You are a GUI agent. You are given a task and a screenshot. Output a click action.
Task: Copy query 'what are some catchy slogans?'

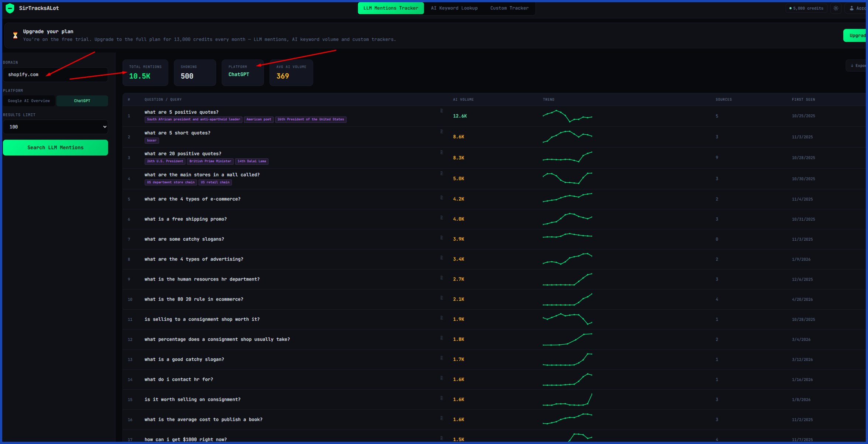(441, 238)
